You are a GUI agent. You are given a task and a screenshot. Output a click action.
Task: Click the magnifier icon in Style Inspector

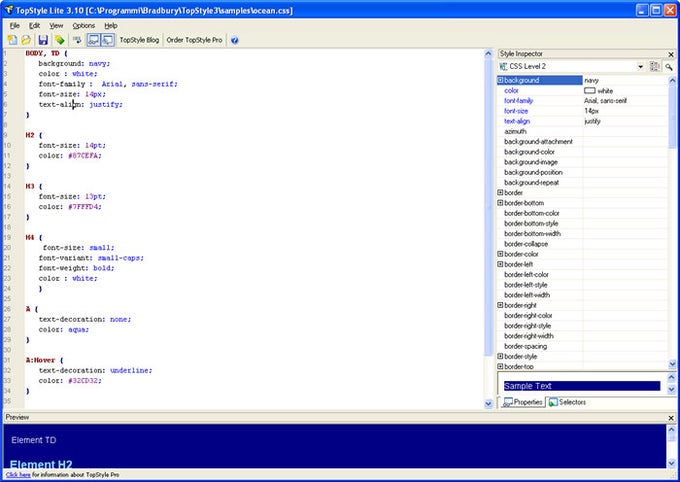(669, 66)
